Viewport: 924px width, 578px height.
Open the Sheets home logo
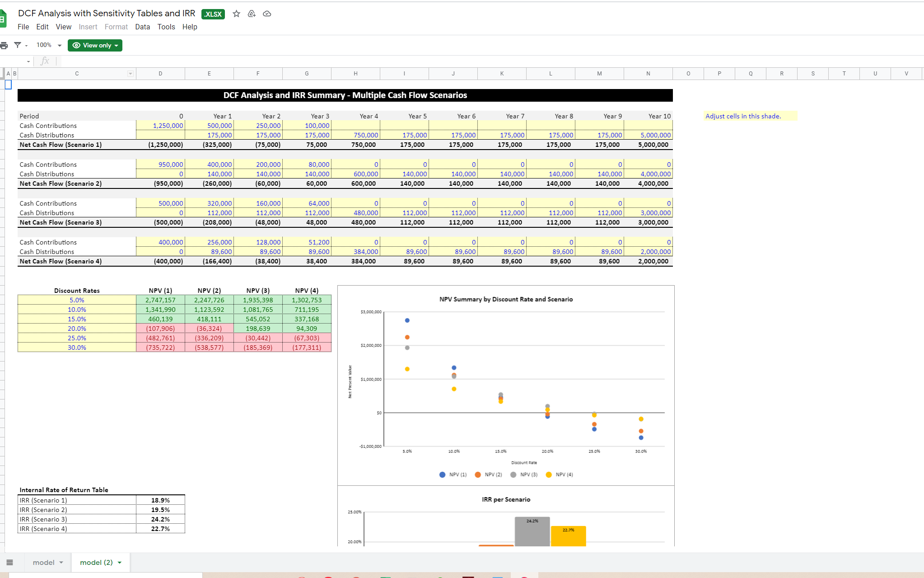click(3, 19)
